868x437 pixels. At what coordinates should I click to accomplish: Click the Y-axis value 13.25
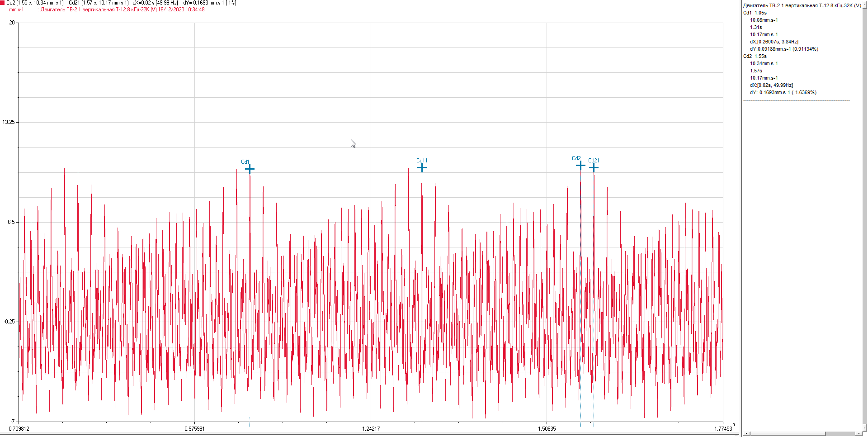8,122
